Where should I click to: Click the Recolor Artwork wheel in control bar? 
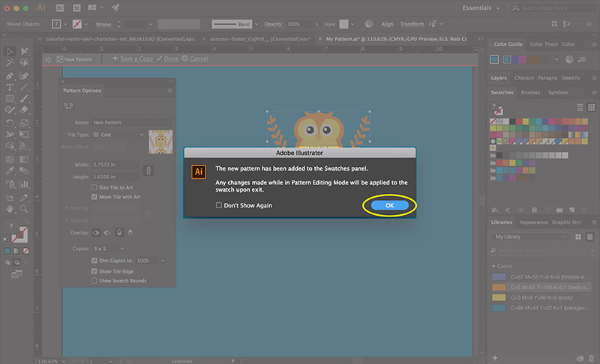[368, 24]
